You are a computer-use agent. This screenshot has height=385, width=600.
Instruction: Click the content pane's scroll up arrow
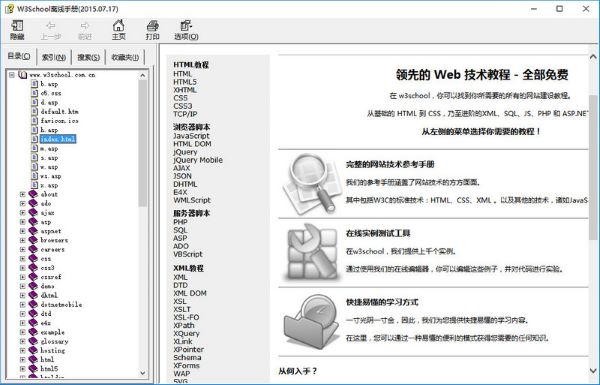point(593,57)
